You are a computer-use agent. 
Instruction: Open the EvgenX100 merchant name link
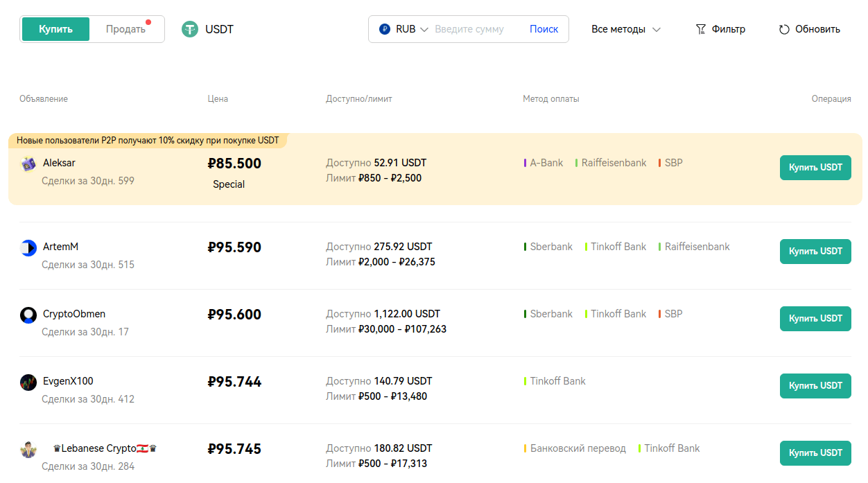[x=68, y=381]
